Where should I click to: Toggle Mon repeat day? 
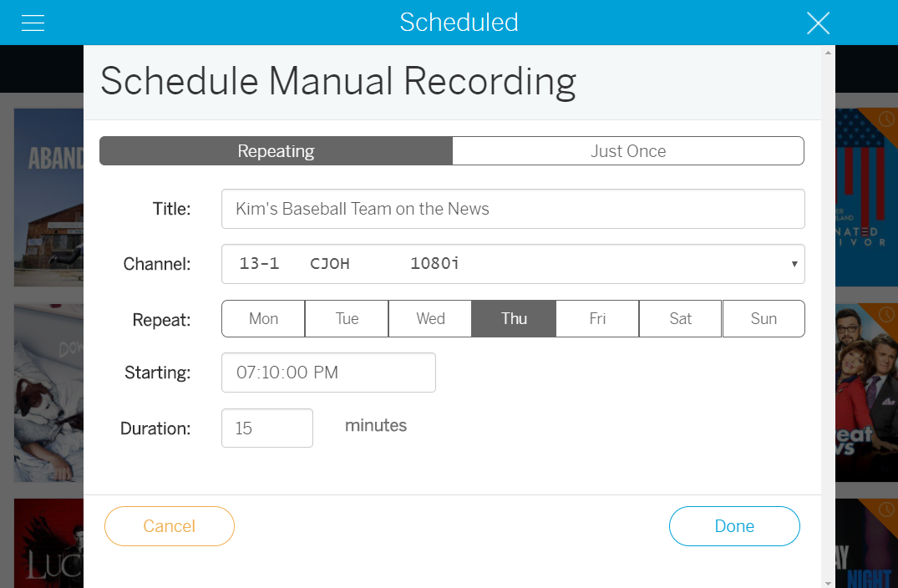(x=263, y=318)
